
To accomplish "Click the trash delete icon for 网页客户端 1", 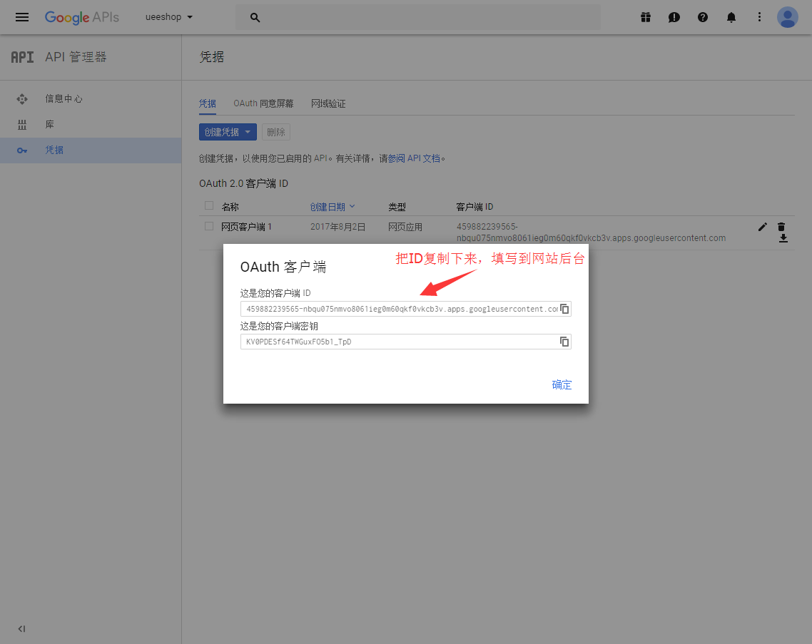I will click(x=781, y=227).
